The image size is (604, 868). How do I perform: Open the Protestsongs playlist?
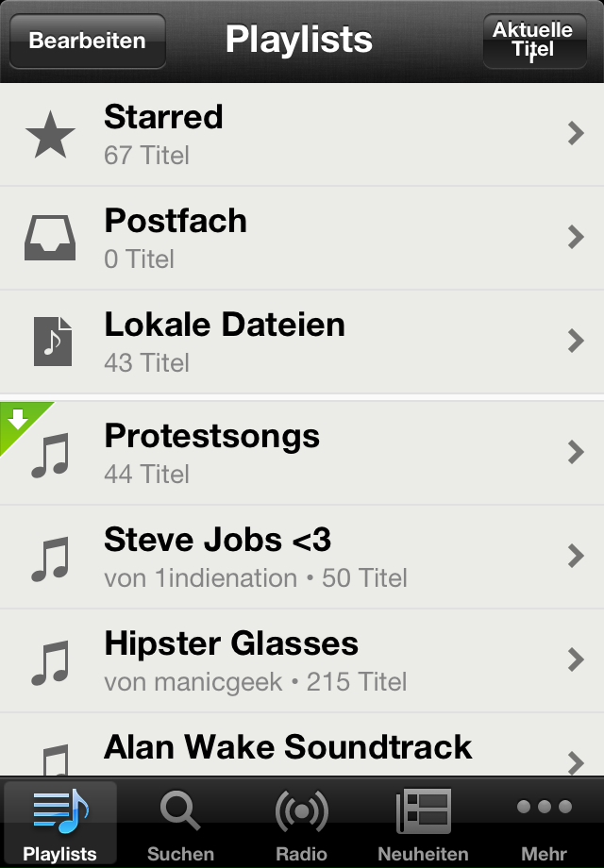coord(302,453)
